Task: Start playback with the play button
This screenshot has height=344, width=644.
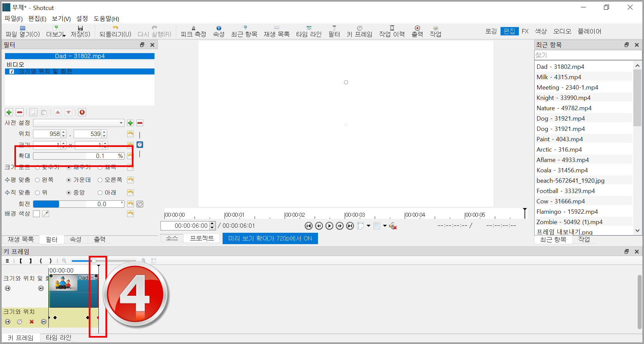Action: pos(329,226)
